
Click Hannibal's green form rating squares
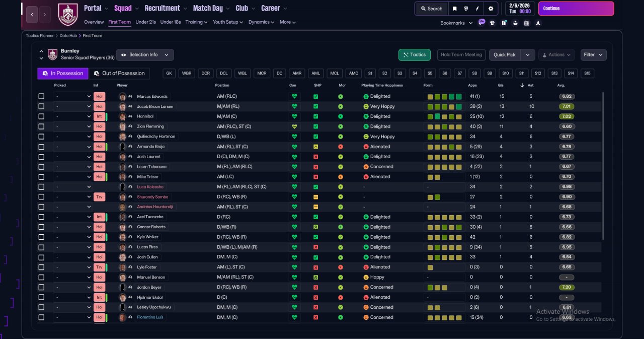444,116
